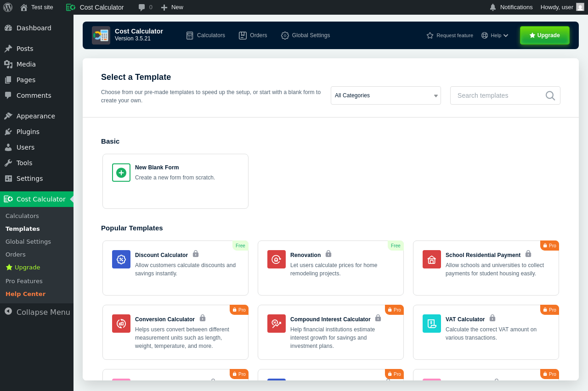Click the Compound Interest Calculator title
The height and width of the screenshot is (391, 588).
point(330,319)
